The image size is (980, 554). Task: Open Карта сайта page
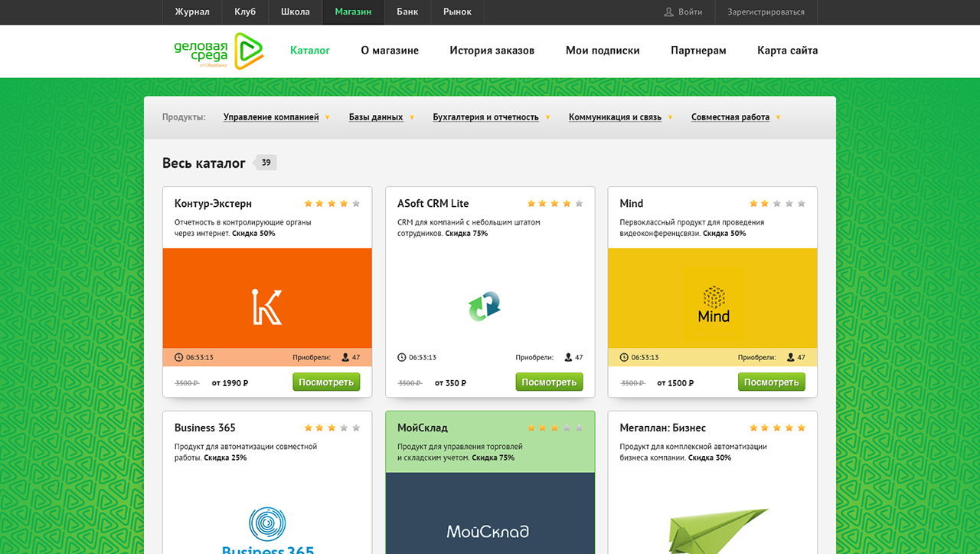[788, 51]
